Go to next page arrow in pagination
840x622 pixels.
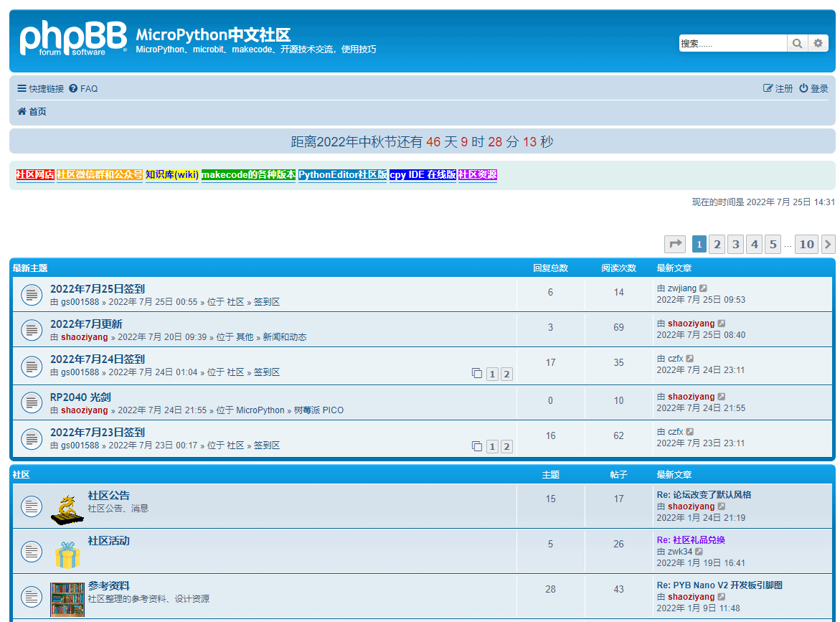(x=828, y=244)
